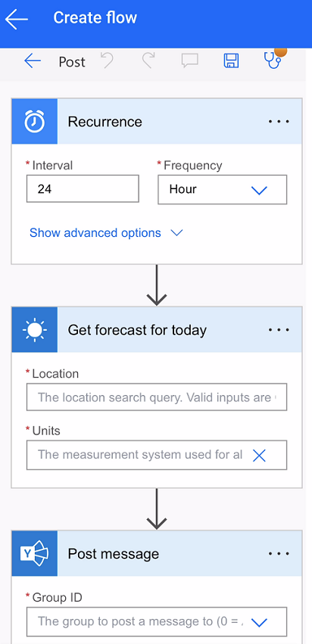Image resolution: width=312 pixels, height=644 pixels.
Task: Open Get forecast for today ellipsis menu
Action: [279, 330]
